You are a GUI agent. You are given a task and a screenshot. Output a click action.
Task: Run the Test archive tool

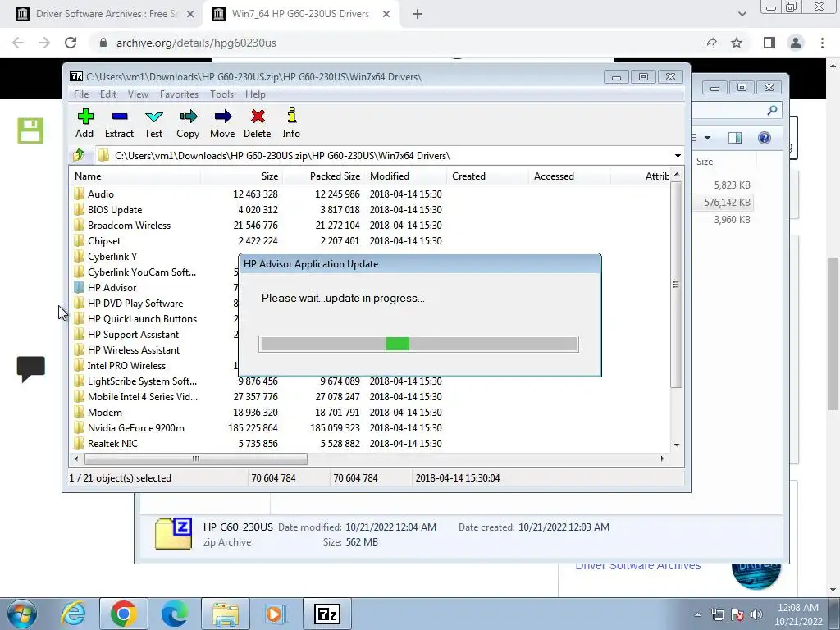coord(153,116)
